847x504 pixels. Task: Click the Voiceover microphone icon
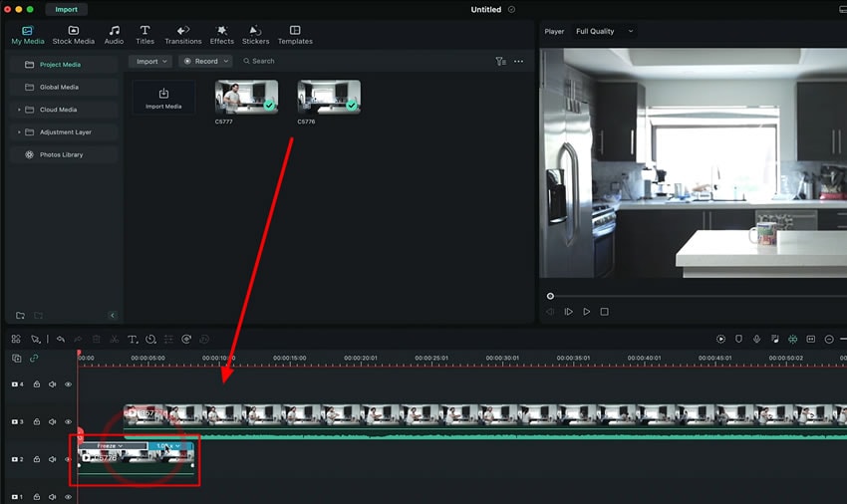(x=756, y=340)
